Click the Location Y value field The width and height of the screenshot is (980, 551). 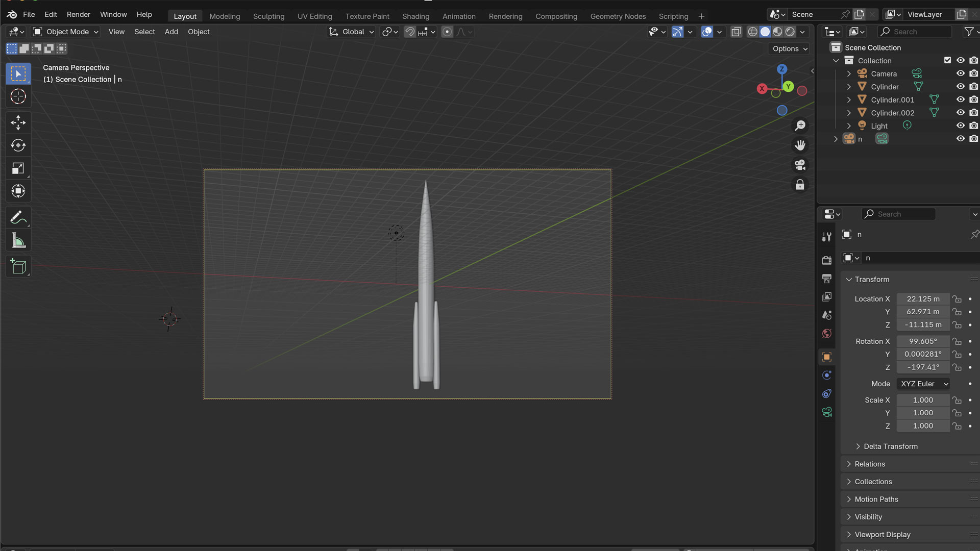pos(923,312)
